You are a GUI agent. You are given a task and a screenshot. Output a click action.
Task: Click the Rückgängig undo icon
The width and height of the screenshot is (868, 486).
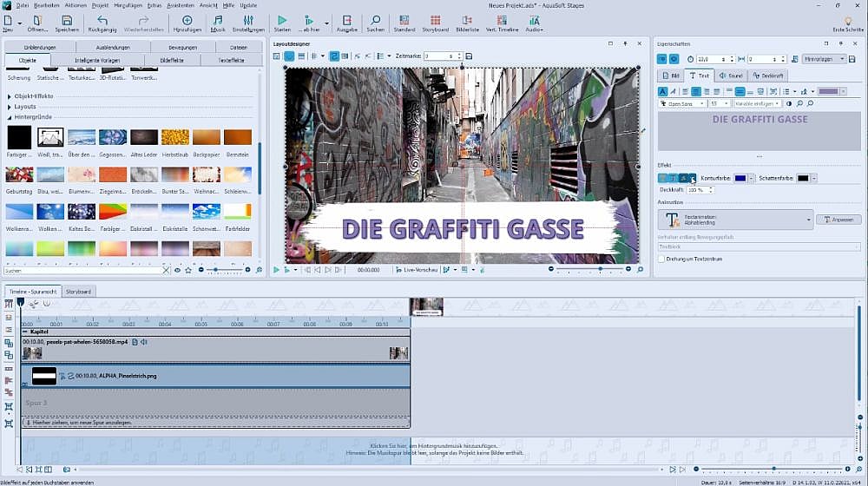point(102,21)
